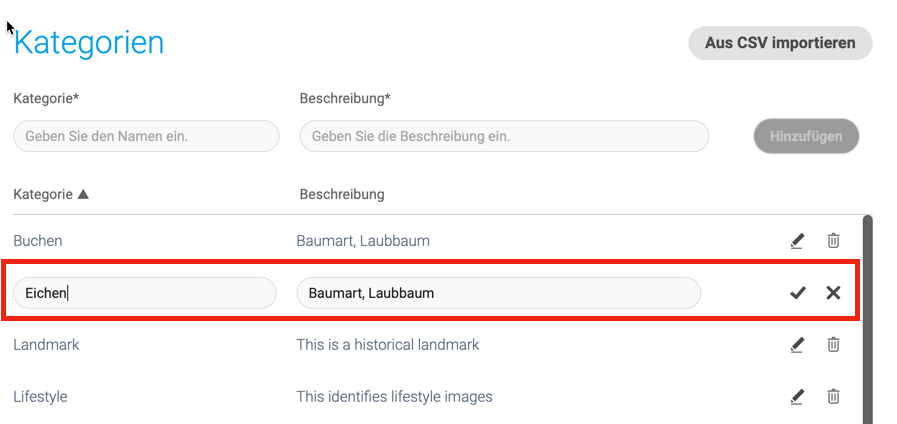Screen dimensions: 897x424
Task: Click the Beschreibung column header
Action: [342, 195]
